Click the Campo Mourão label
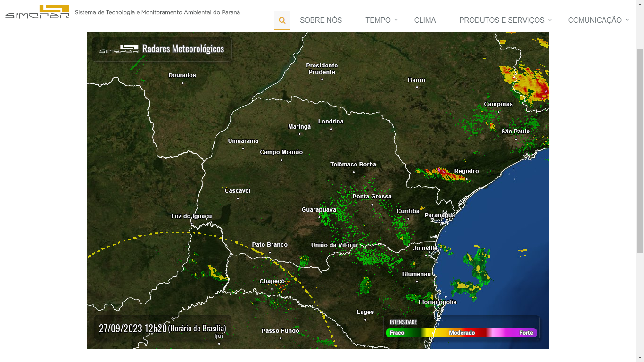Image resolution: width=644 pixels, height=362 pixels. click(x=281, y=152)
